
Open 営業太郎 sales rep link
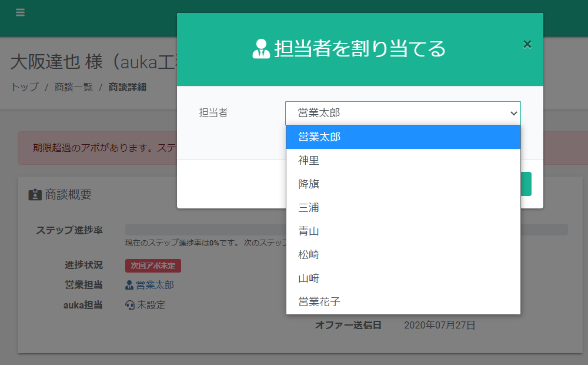[155, 285]
